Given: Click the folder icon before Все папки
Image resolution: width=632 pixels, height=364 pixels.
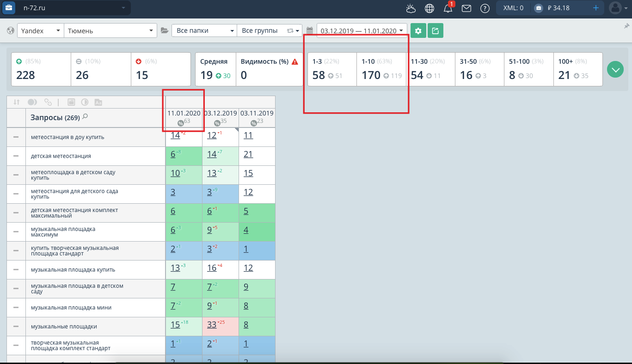Looking at the screenshot, I should pyautogui.click(x=165, y=31).
